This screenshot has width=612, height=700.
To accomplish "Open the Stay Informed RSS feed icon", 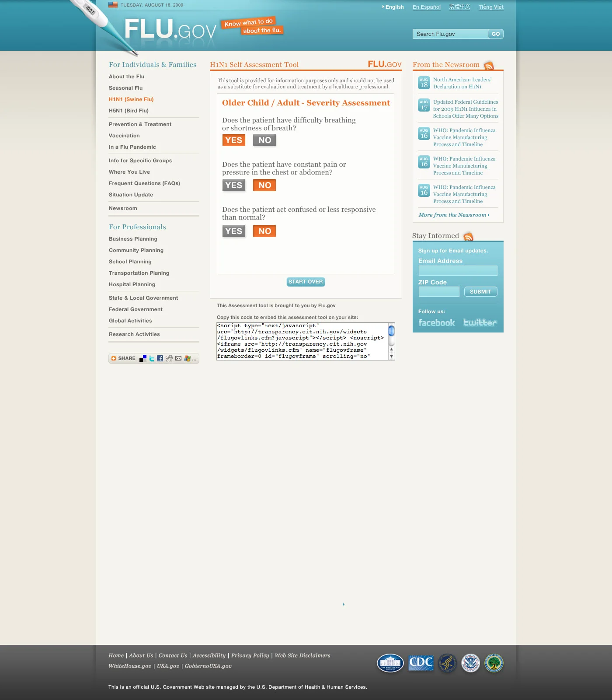I will tap(468, 237).
